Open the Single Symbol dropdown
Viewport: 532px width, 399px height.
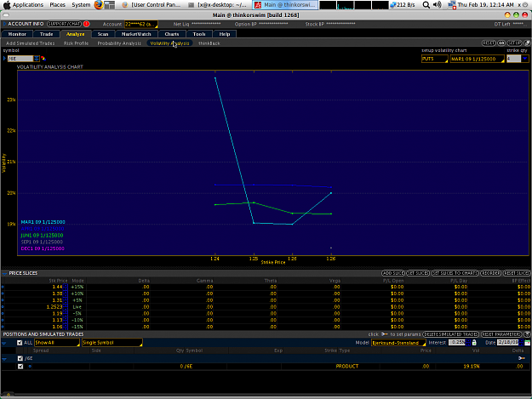click(x=112, y=343)
